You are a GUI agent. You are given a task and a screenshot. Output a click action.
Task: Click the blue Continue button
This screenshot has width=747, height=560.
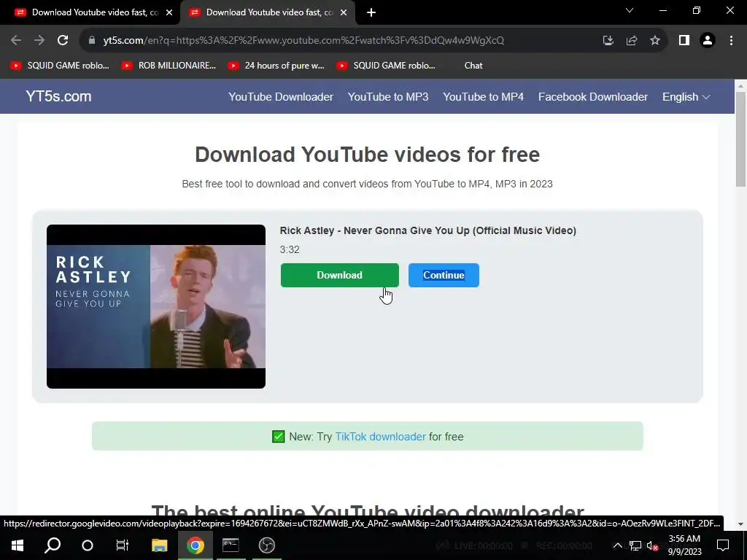point(444,275)
